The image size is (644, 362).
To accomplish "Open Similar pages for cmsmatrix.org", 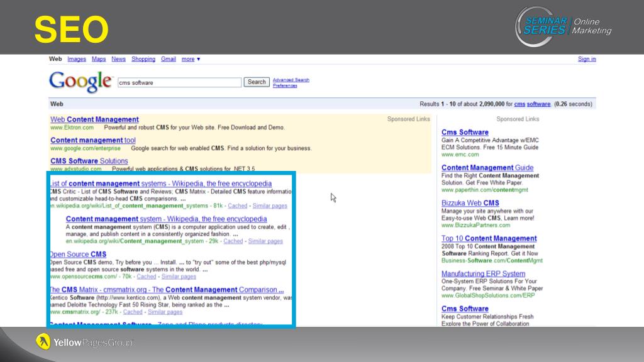I will tap(165, 312).
